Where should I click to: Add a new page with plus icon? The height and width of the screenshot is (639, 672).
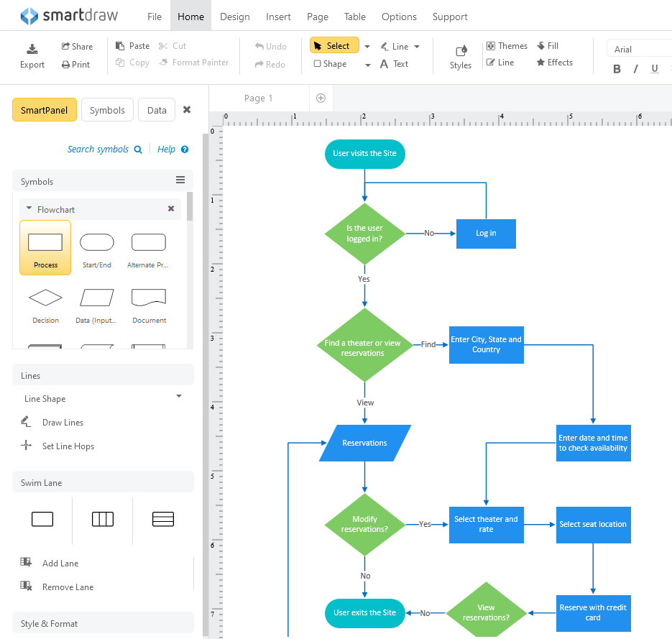321,98
